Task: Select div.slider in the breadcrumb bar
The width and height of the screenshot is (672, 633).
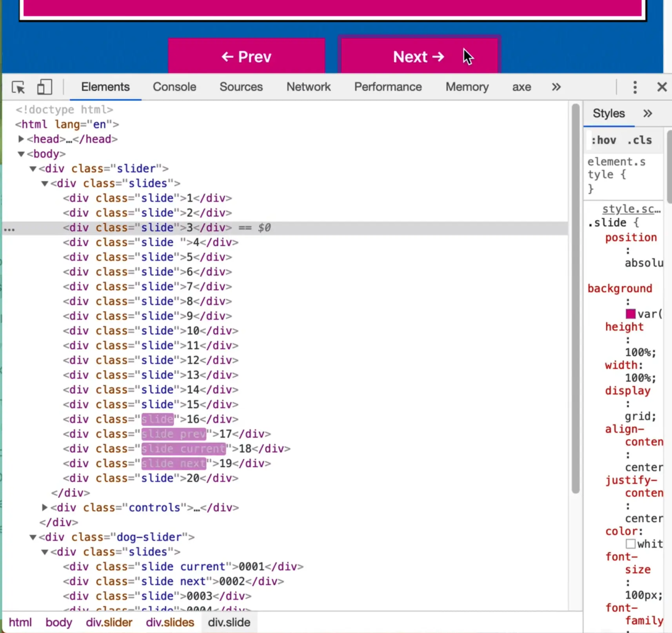Action: pos(109,622)
